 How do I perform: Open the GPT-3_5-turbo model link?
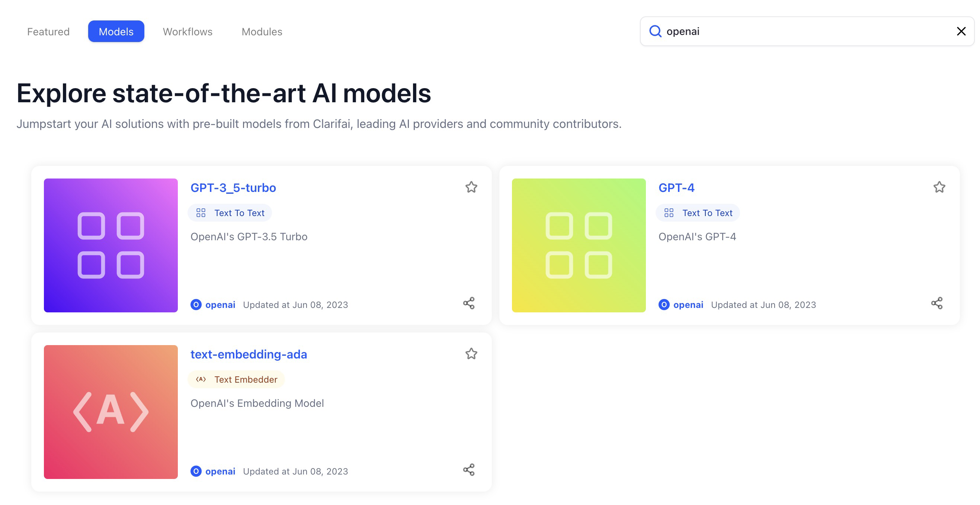tap(233, 188)
